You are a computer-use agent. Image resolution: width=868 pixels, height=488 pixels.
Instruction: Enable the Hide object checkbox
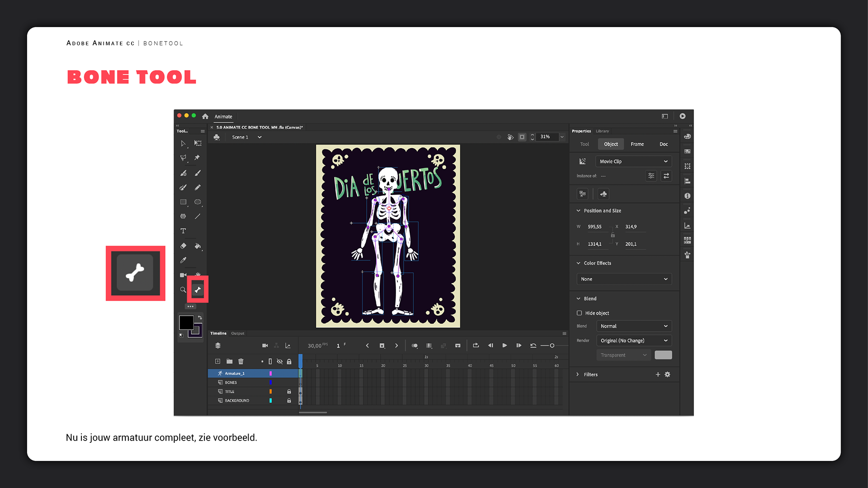click(579, 313)
